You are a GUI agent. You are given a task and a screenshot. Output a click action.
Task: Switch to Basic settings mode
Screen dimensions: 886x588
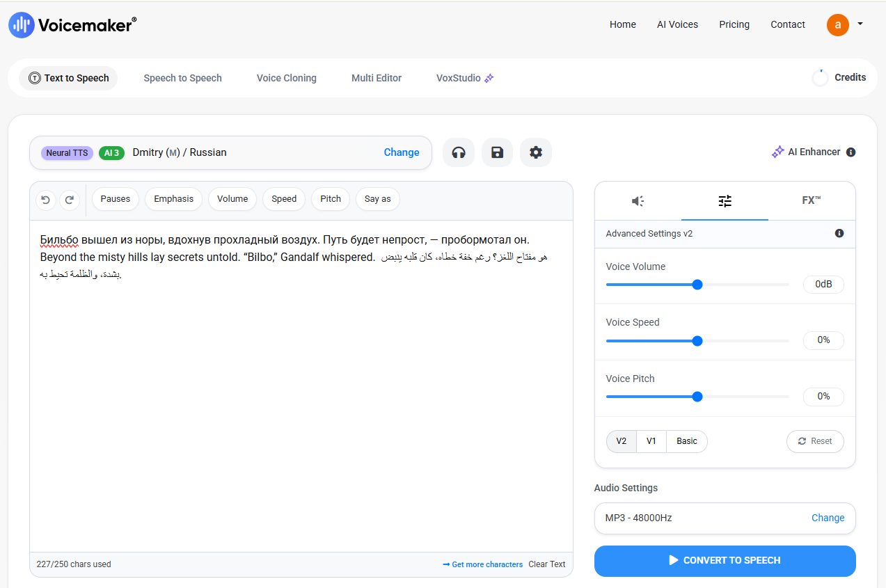click(687, 441)
